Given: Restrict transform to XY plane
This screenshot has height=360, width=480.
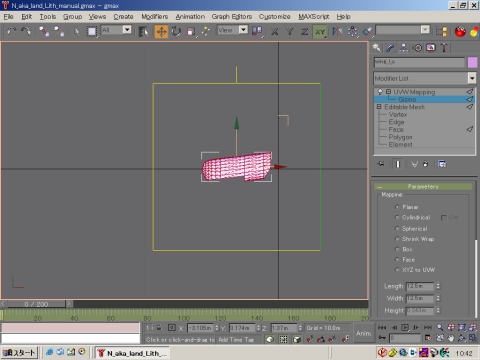Looking at the screenshot, I should click(320, 32).
